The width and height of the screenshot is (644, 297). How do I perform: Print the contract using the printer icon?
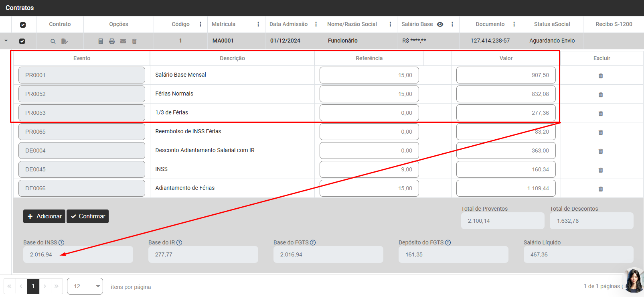[112, 41]
